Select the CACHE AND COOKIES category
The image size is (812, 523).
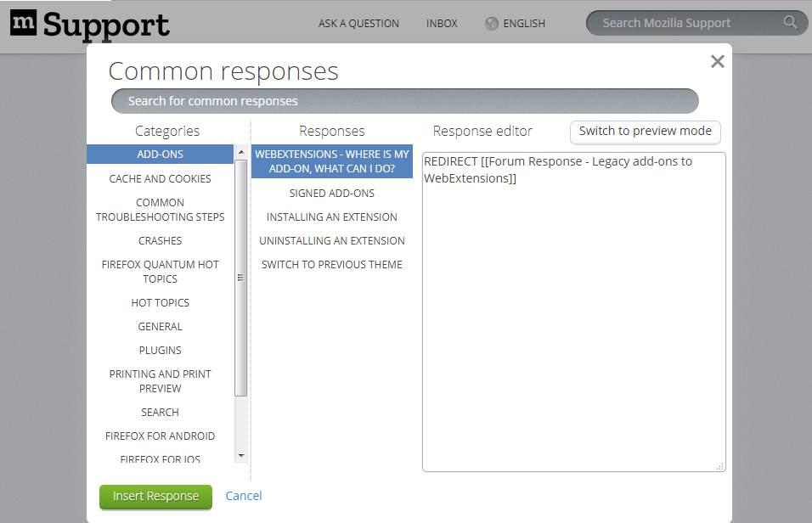pyautogui.click(x=160, y=178)
